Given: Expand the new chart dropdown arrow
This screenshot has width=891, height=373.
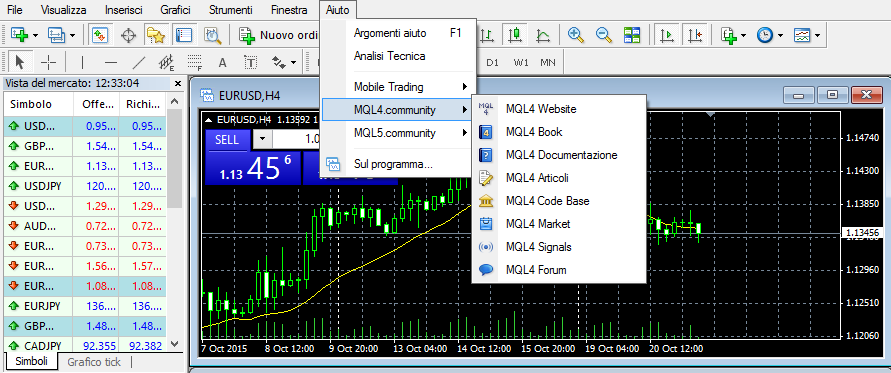Looking at the screenshot, I should coord(36,35).
